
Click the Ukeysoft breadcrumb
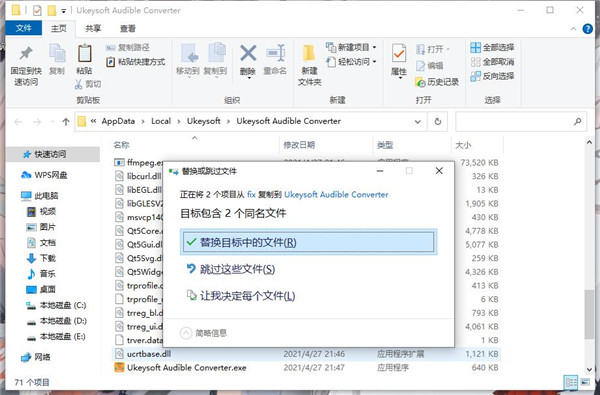[204, 121]
